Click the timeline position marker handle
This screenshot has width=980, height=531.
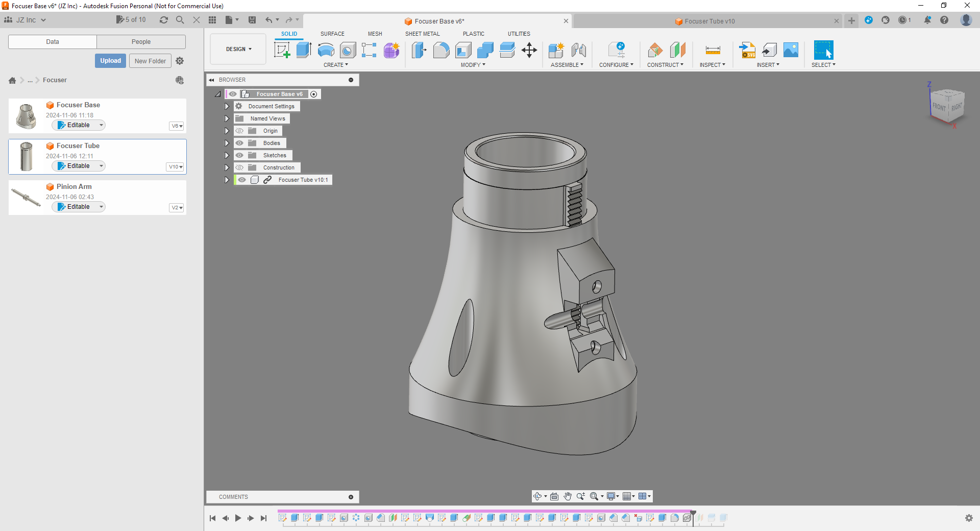(693, 513)
